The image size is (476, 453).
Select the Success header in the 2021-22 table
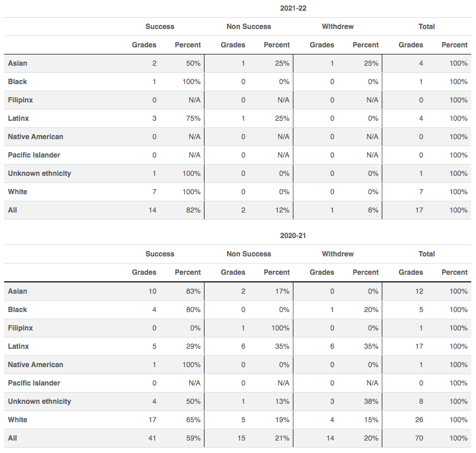(x=160, y=27)
